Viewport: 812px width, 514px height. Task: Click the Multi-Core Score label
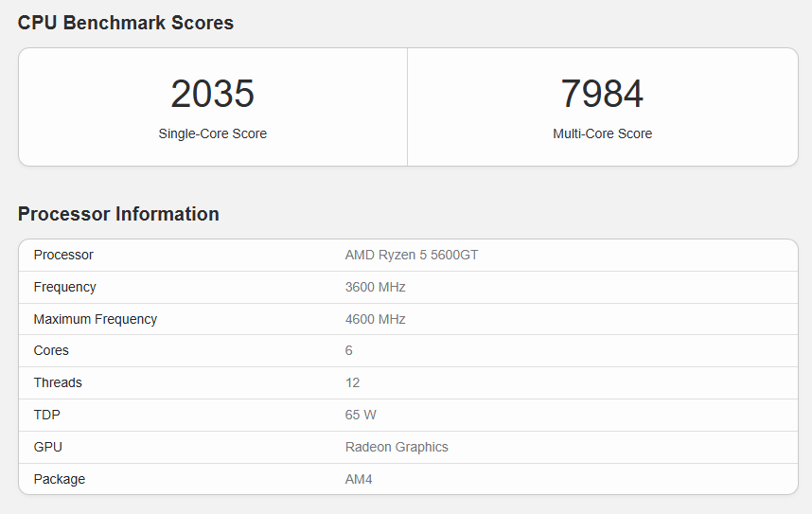602,133
